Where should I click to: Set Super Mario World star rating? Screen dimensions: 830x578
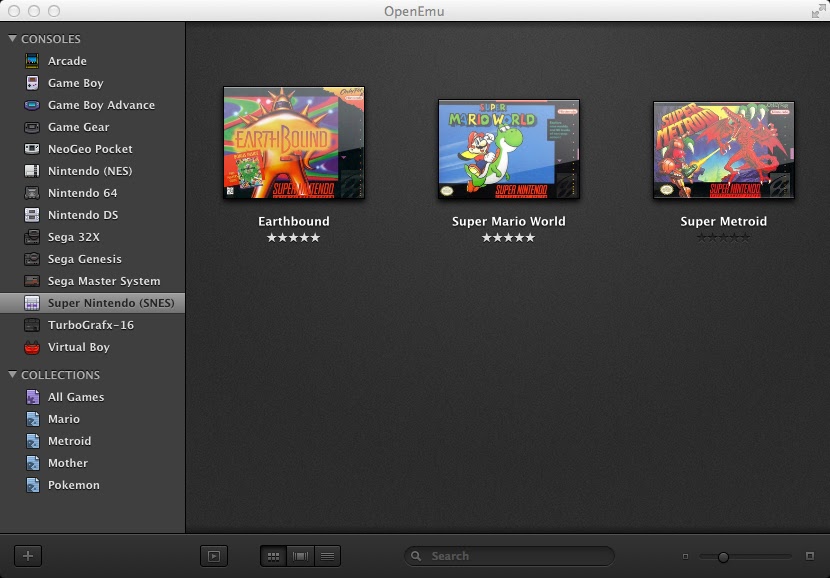[509, 238]
